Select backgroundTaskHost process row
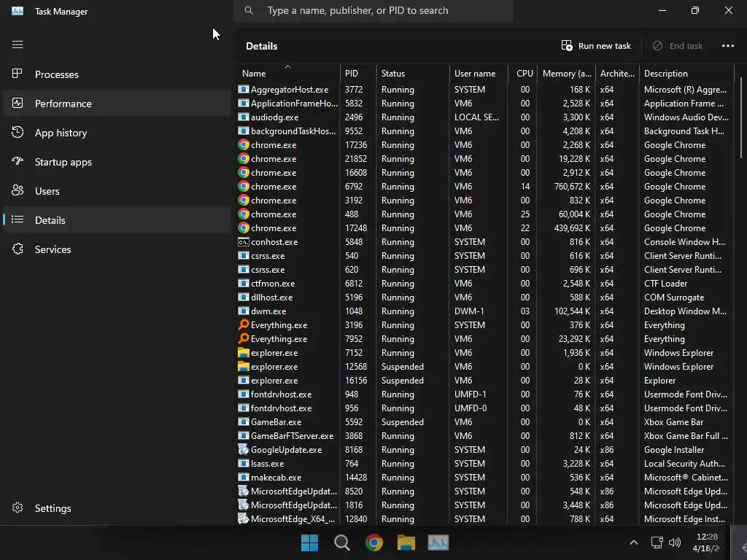This screenshot has height=560, width=747. pyautogui.click(x=485, y=131)
